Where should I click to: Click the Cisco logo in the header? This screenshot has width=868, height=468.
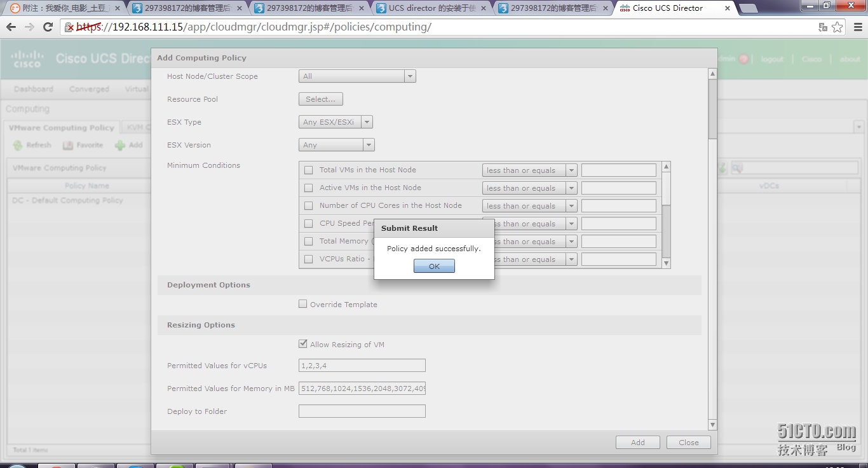[x=27, y=59]
